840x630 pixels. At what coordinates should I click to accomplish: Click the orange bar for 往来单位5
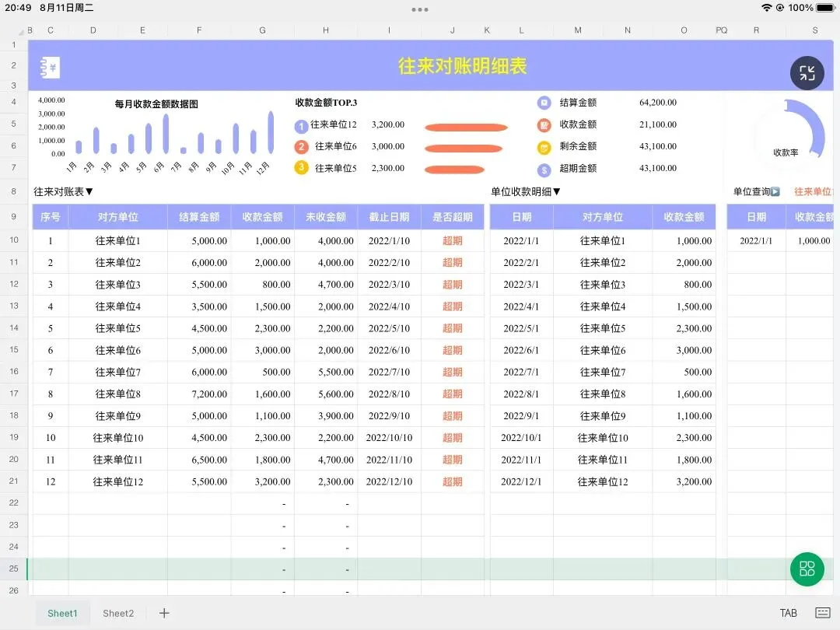click(454, 170)
